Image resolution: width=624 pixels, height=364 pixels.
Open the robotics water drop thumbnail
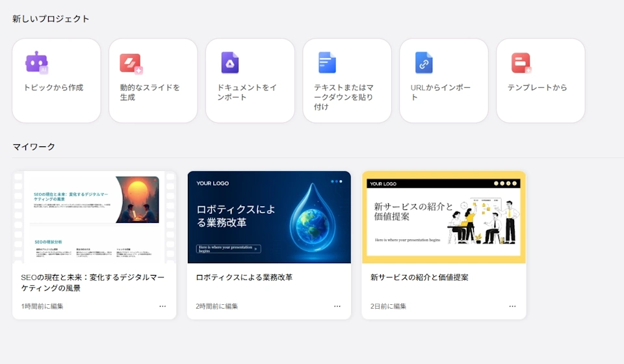click(x=269, y=217)
